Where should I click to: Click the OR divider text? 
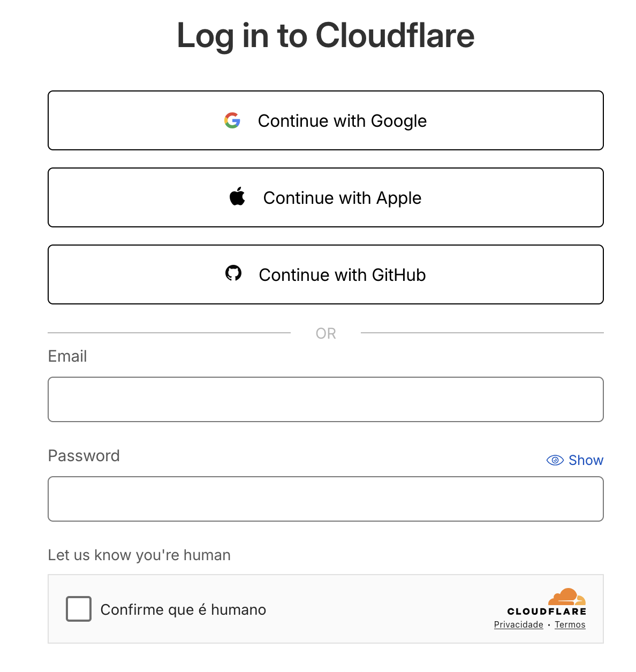(x=325, y=333)
